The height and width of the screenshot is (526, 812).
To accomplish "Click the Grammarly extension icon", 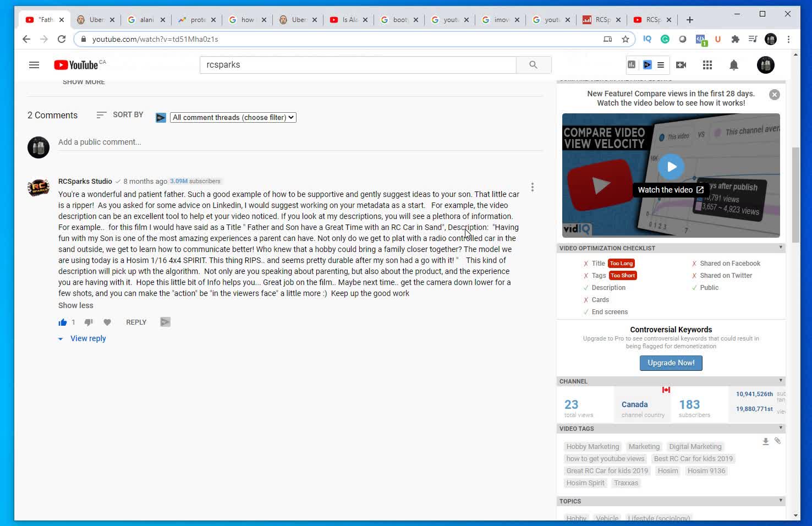I will 665,39.
